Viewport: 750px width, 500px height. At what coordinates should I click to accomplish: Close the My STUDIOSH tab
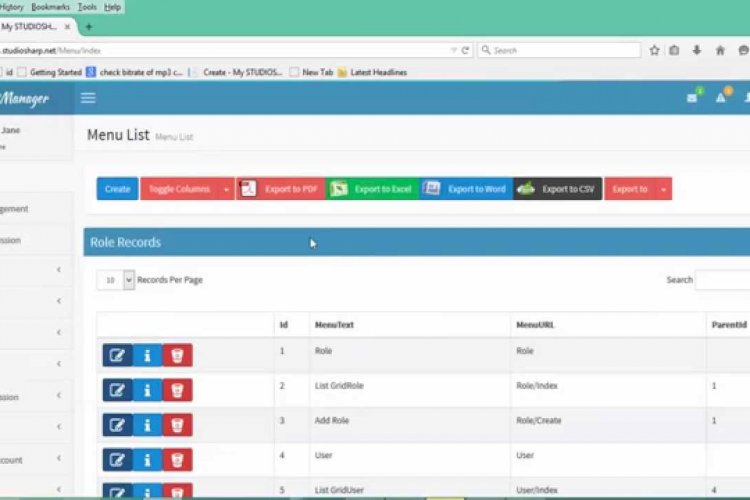[x=67, y=27]
